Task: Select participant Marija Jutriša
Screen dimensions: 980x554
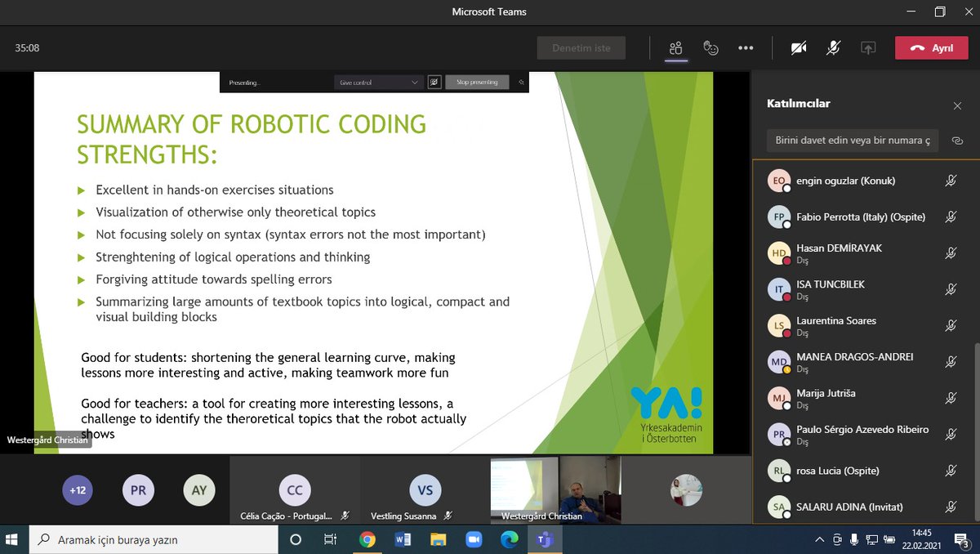Action: click(862, 399)
